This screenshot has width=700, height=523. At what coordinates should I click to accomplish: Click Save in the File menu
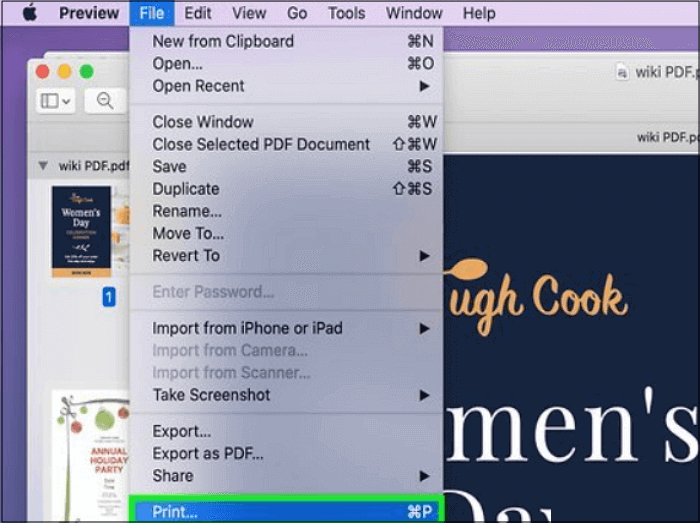tap(286, 166)
